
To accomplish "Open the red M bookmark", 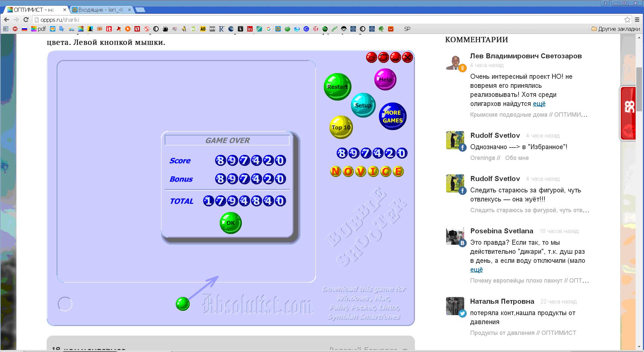I will click(x=15, y=29).
